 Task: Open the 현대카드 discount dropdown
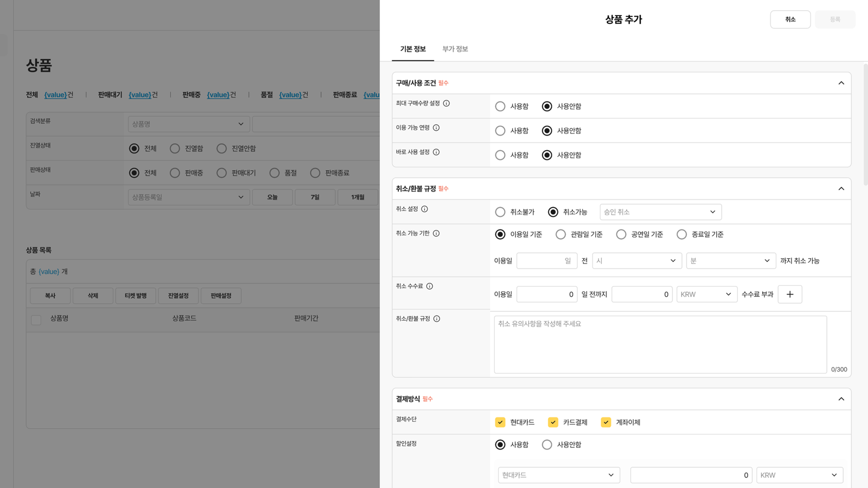[x=559, y=475]
